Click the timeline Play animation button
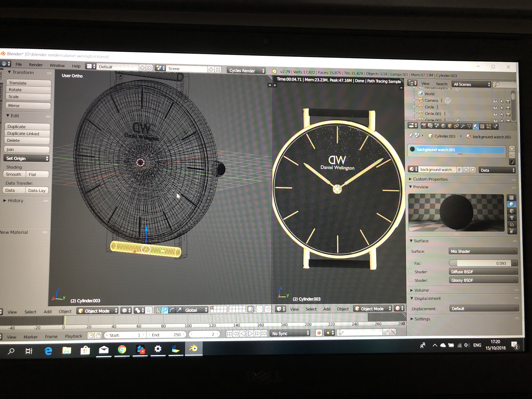Image resolution: width=532 pixels, height=399 pixels. click(x=250, y=334)
